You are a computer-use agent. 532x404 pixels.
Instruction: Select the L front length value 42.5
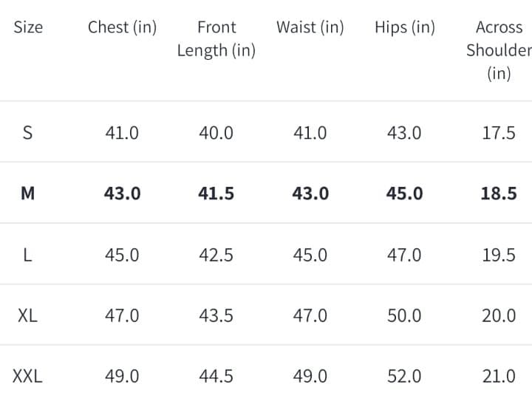click(x=216, y=255)
